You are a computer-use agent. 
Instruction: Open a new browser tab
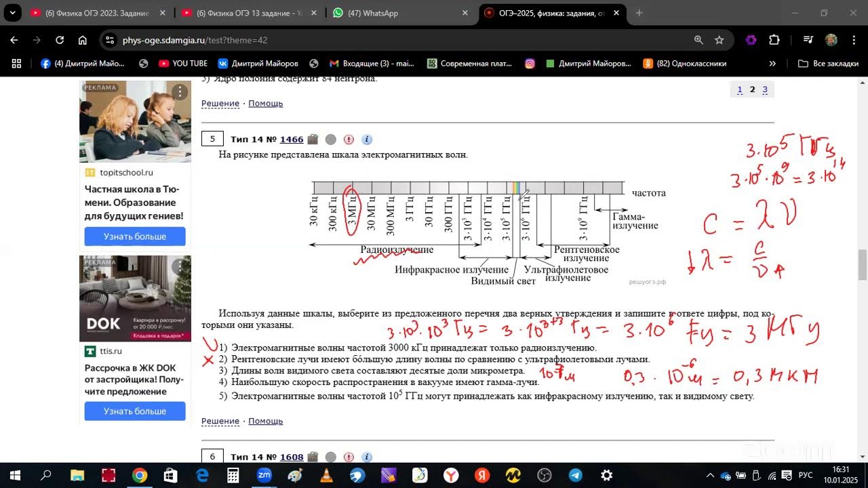click(x=639, y=13)
